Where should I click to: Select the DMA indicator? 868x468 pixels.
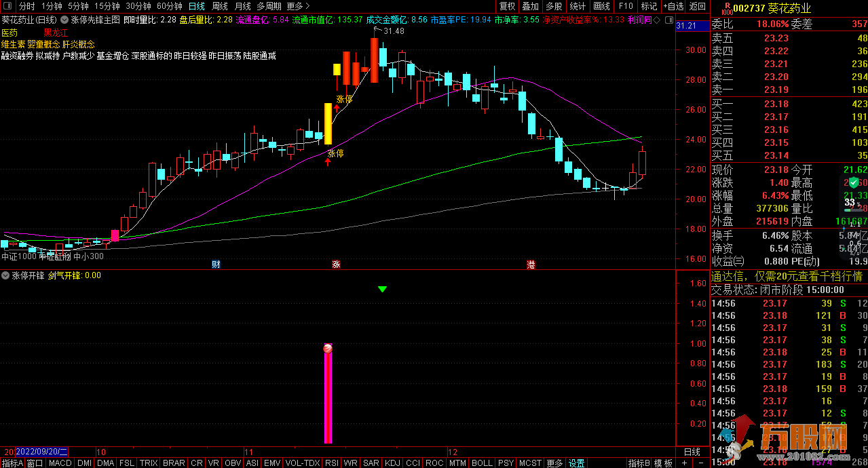click(x=106, y=463)
